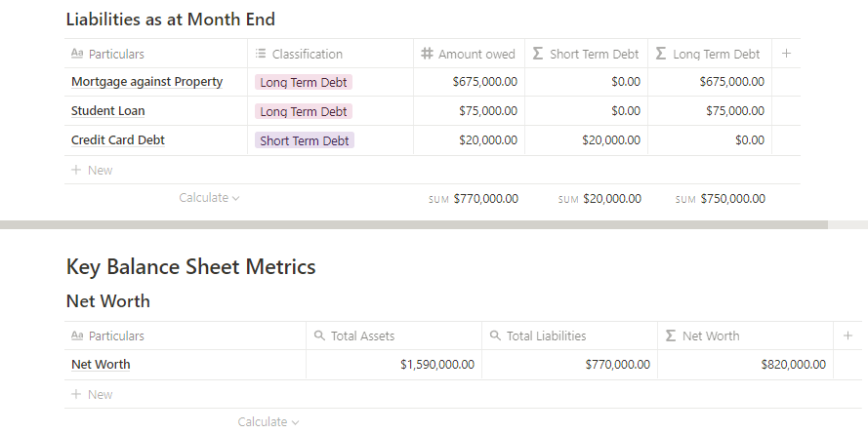
Task: Open Calculate dropdown in Liabilities table
Action: [x=209, y=198]
